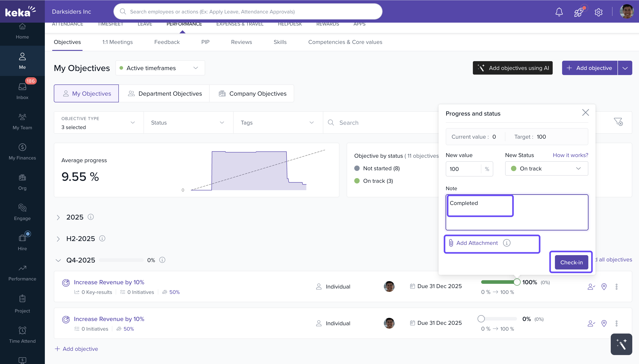639x364 pixels.
Task: Open Inbox in the sidebar
Action: [22, 91]
